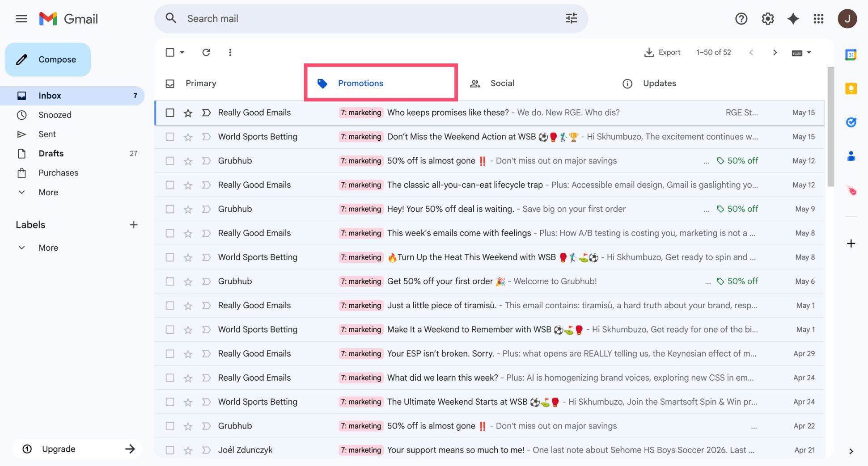Star the Really Good Emails May 15 message
Image resolution: width=868 pixels, height=466 pixels.
click(188, 113)
